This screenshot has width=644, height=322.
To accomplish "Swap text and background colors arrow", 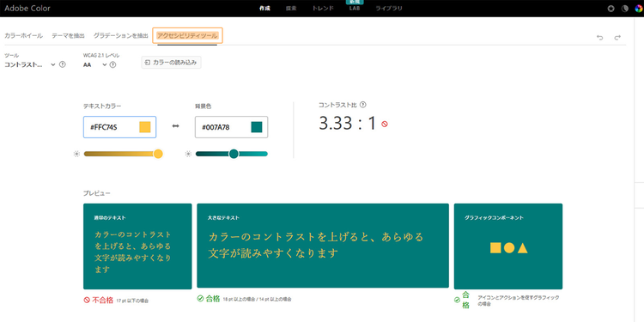I will (x=175, y=126).
